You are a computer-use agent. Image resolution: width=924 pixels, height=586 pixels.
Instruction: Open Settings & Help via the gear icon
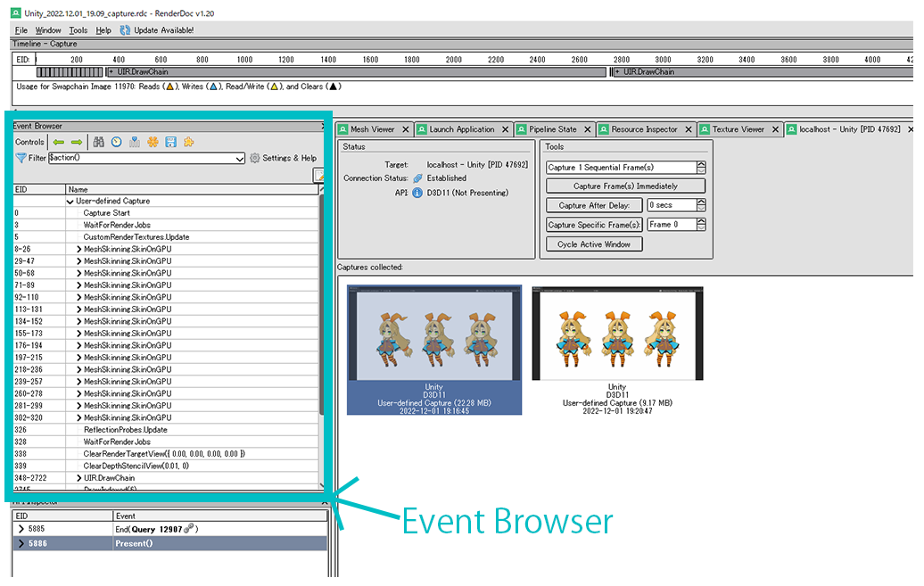click(x=254, y=158)
